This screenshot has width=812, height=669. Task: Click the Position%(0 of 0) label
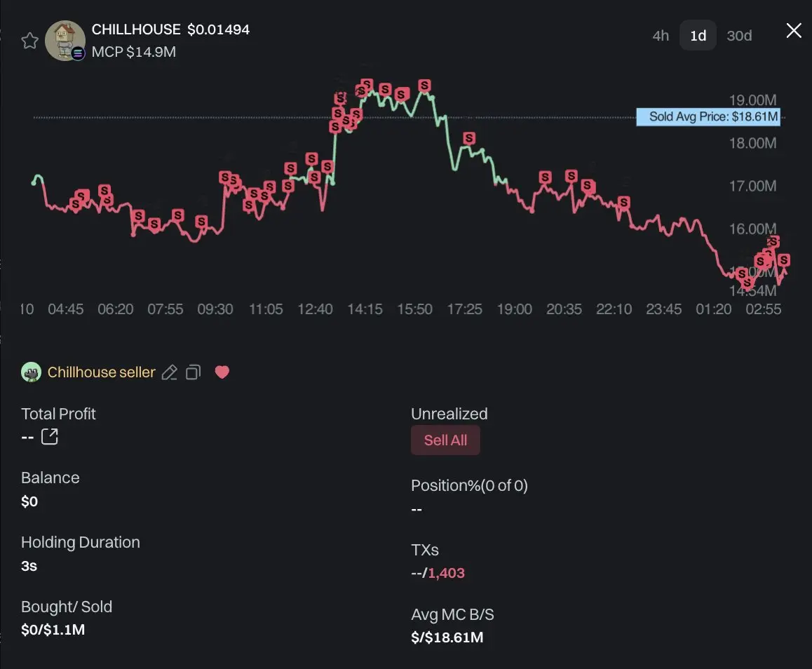tap(469, 486)
